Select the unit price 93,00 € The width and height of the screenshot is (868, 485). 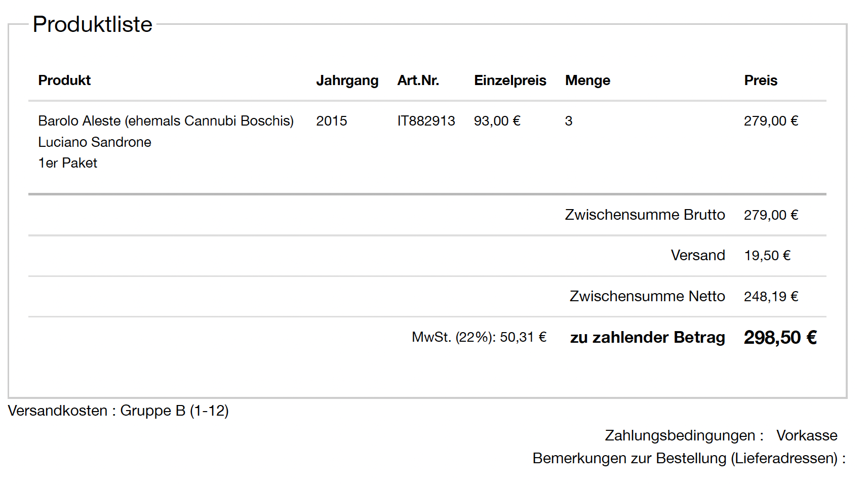click(x=497, y=121)
